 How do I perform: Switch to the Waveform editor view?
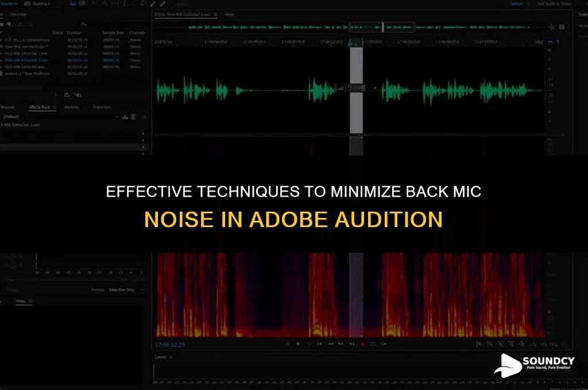coord(9,4)
